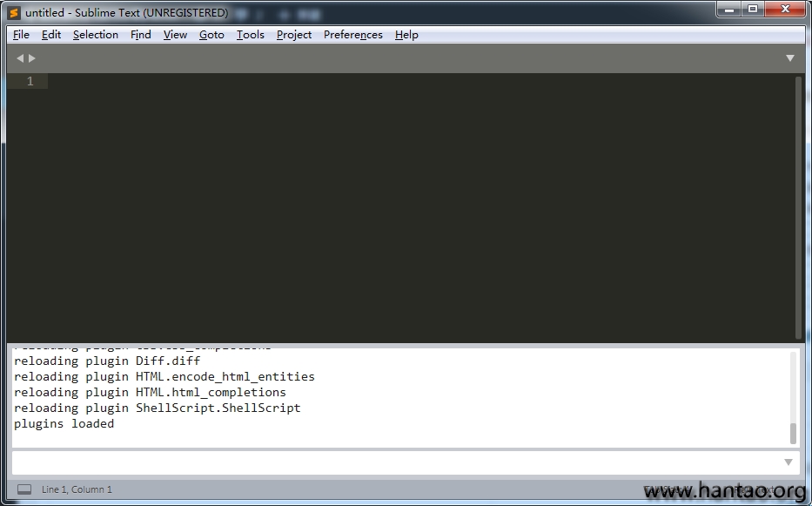Expand the console input history arrow

point(789,462)
